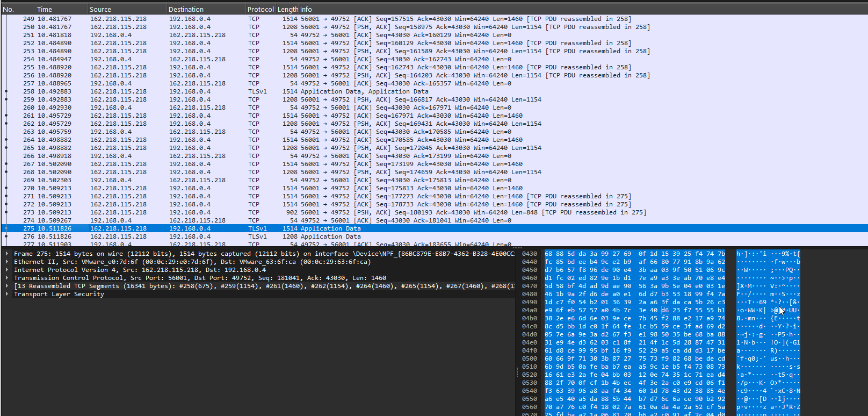868x416 pixels.
Task: Click the Length column header
Action: 287,9
